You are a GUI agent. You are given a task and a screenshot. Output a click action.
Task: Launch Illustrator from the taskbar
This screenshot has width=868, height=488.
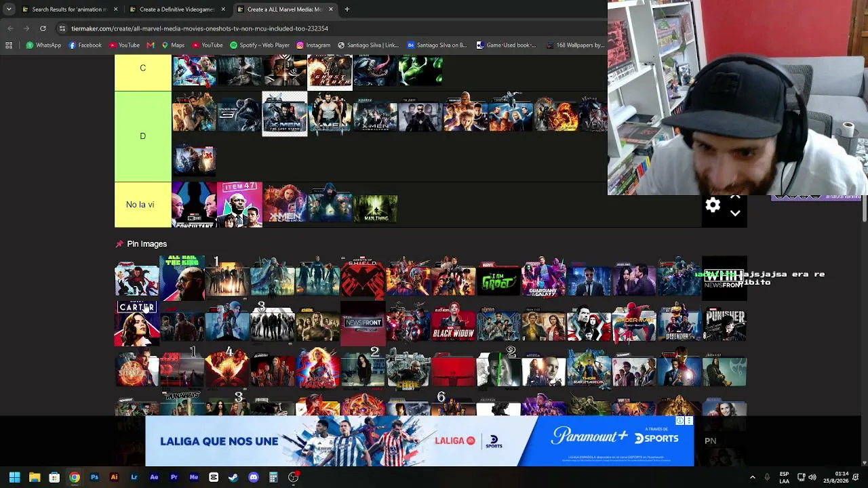(x=114, y=477)
